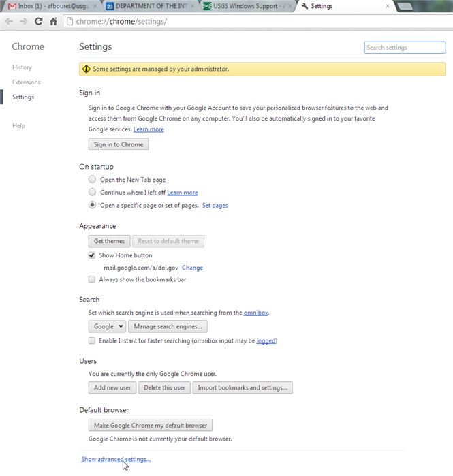453x476 pixels.
Task: Select Open the New Tab page option
Action: [x=92, y=179]
